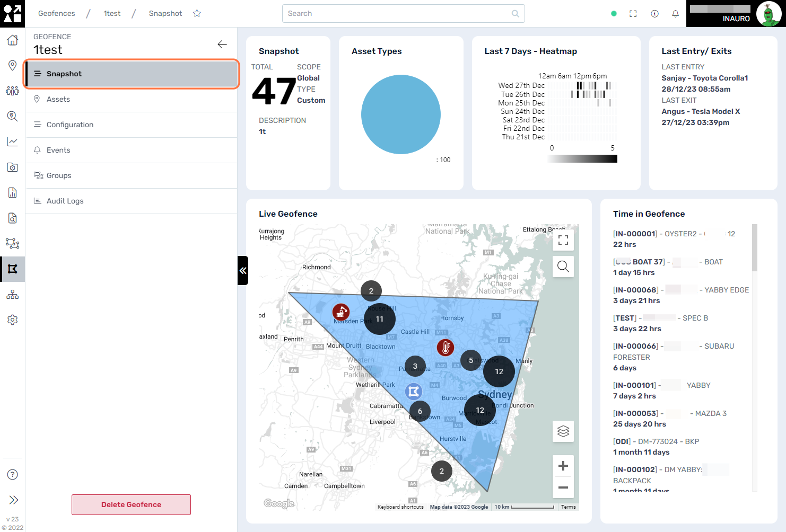This screenshot has width=786, height=532.
Task: Open the help question mark icon
Action: (12, 474)
